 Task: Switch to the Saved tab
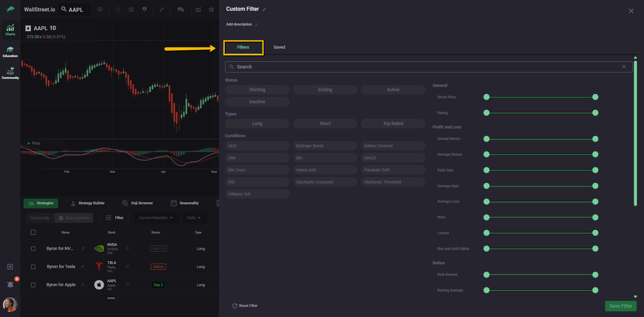coord(279,47)
